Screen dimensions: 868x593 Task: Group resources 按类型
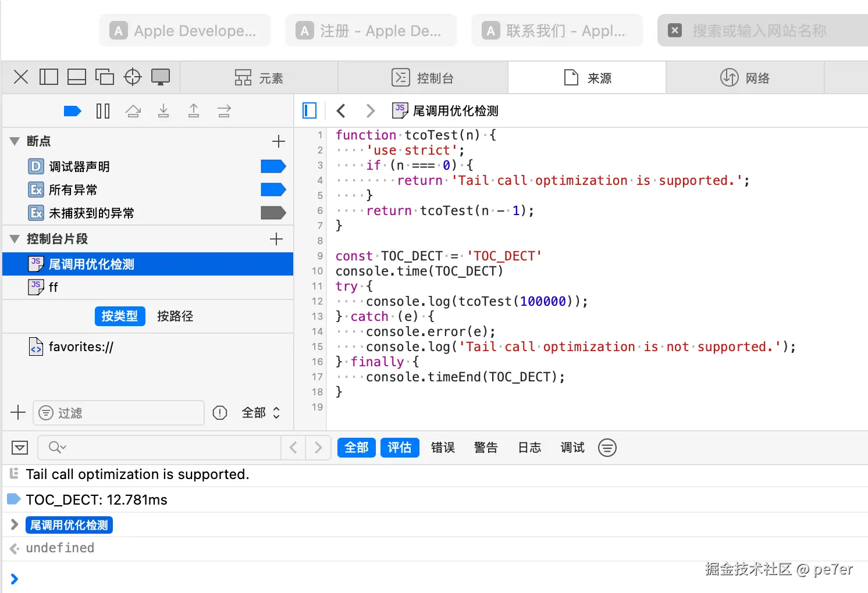[x=120, y=316]
